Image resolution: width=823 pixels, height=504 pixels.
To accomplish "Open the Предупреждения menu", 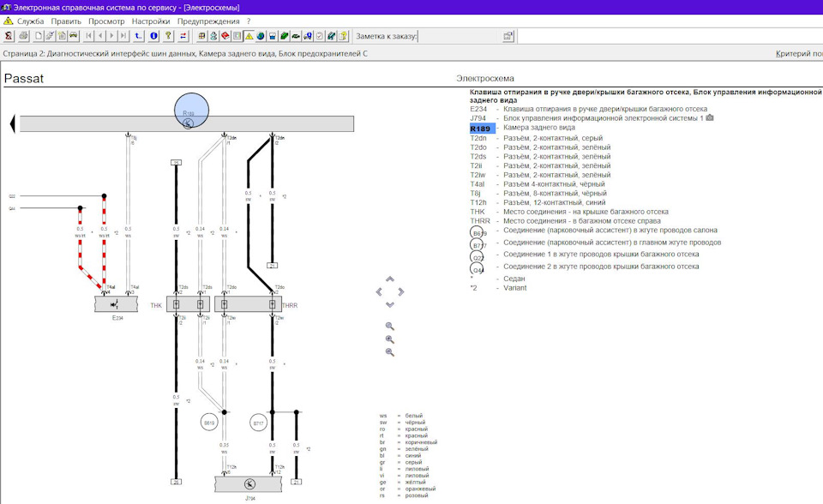I will 208,21.
